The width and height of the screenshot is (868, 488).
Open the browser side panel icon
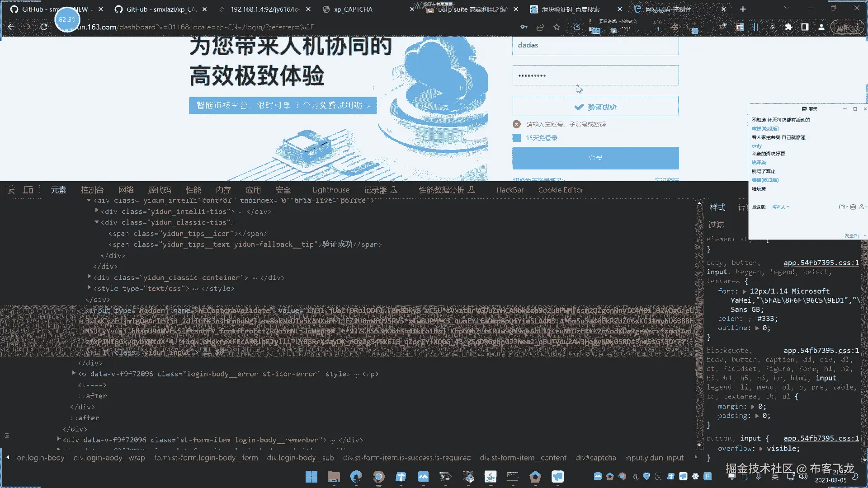(x=805, y=27)
